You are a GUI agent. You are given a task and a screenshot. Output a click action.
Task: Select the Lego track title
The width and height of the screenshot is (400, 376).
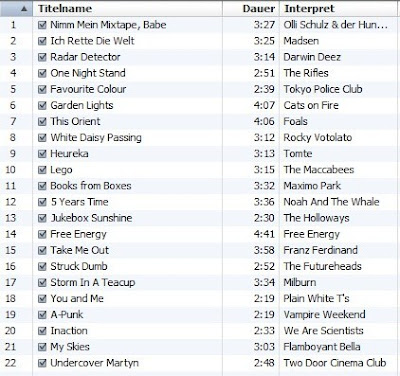pos(61,170)
